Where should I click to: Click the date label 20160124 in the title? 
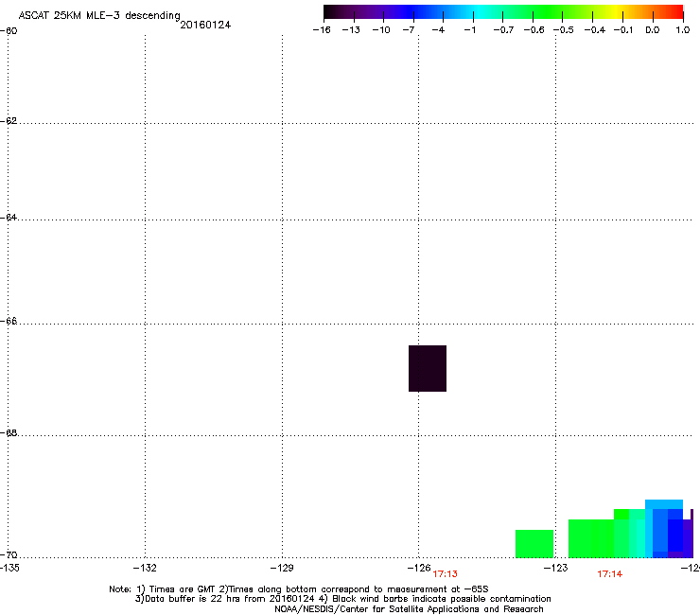coord(205,25)
